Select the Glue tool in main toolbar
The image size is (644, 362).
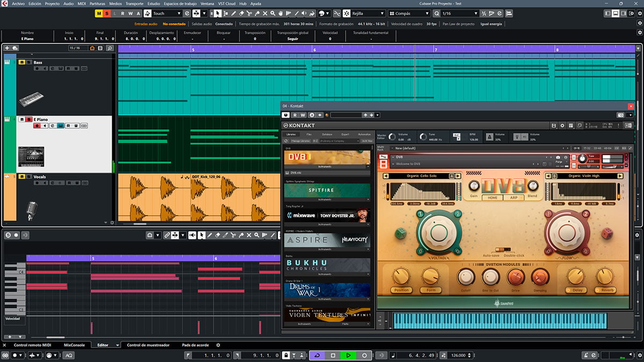[257, 13]
